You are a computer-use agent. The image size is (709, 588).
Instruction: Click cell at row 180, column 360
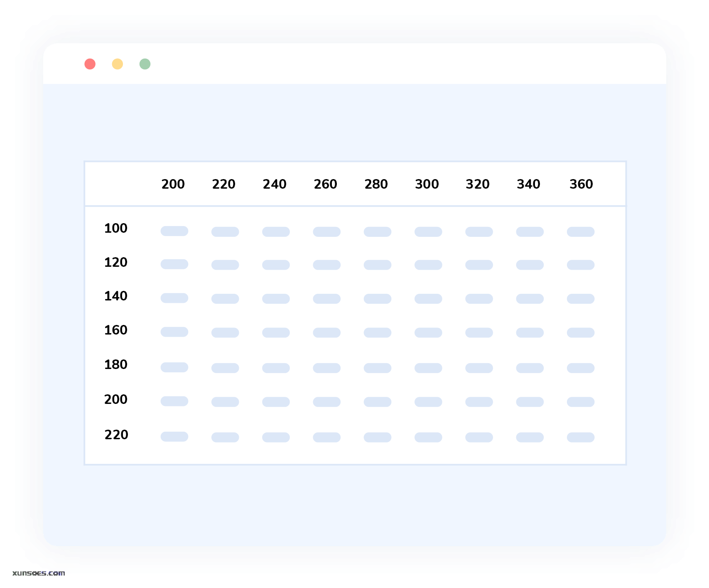coord(581,368)
